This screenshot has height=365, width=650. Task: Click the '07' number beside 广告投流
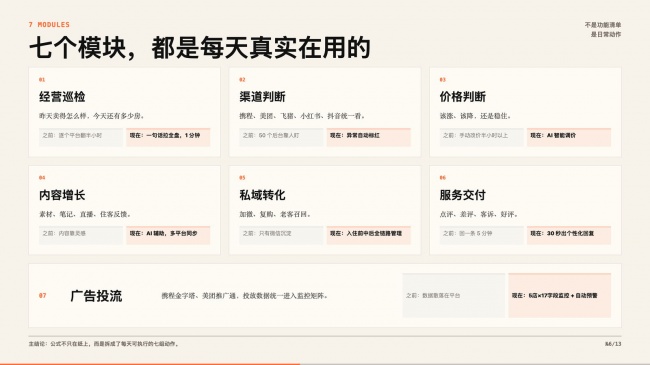pyautogui.click(x=42, y=295)
